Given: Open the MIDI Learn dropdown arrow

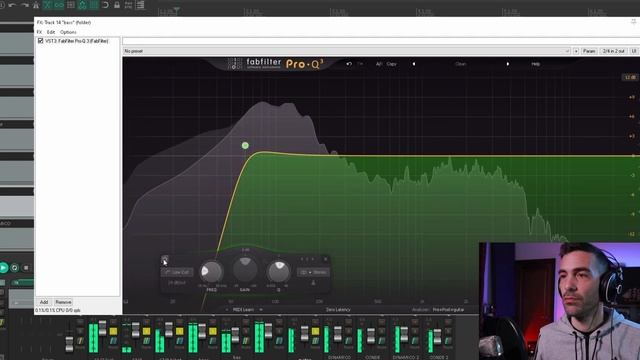Looking at the screenshot, I should [261, 310].
